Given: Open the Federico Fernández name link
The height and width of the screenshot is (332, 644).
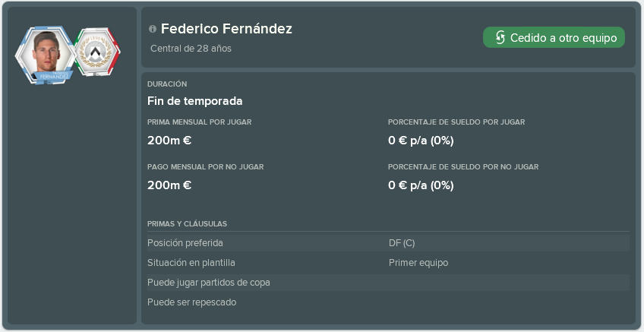Looking at the screenshot, I should point(226,29).
